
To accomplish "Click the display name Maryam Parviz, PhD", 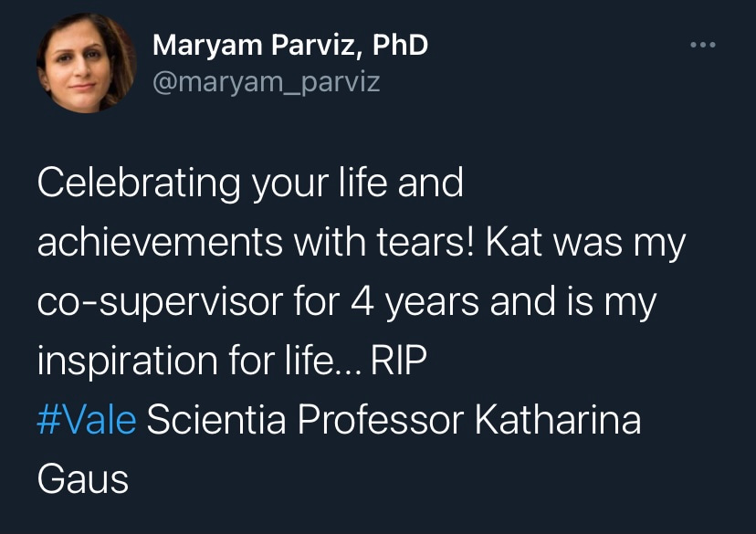I will [289, 45].
